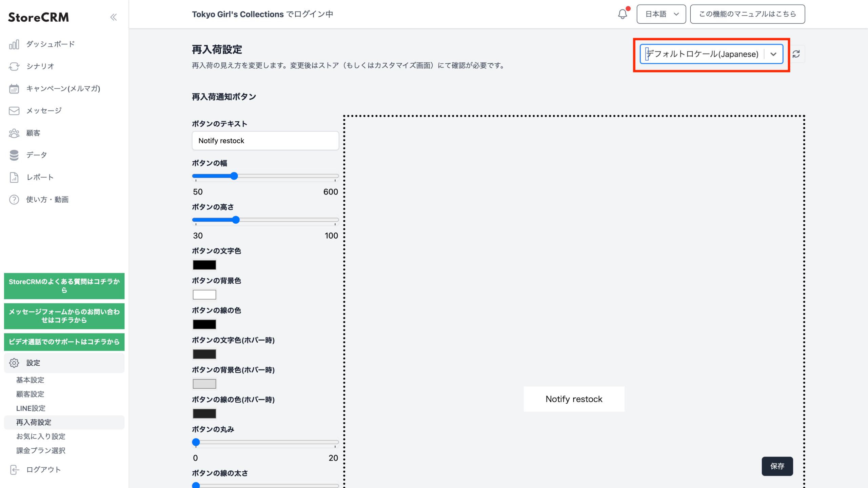868x488 pixels.
Task: Click the データ database icon
Action: [x=14, y=155]
